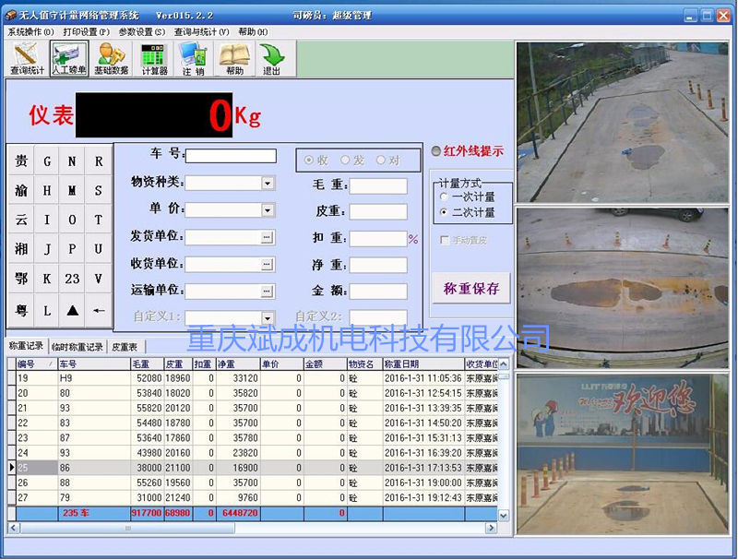Switch to the 称重记录 tab

26,346
